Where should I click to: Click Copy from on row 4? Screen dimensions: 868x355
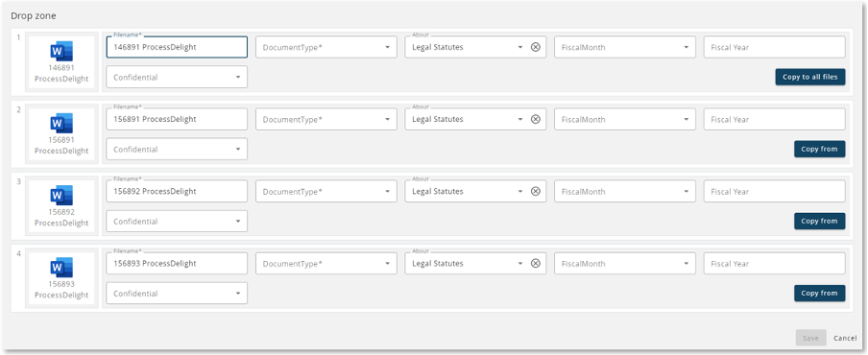pos(819,293)
